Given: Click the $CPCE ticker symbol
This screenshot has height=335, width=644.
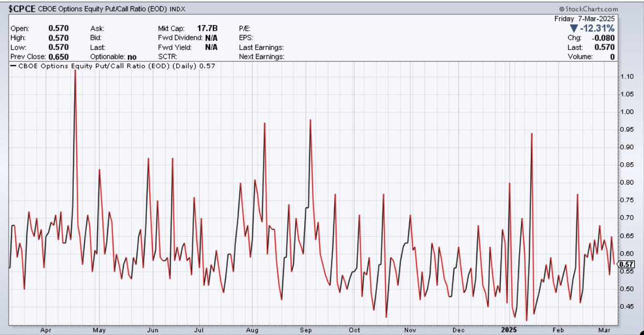Looking at the screenshot, I should (22, 9).
